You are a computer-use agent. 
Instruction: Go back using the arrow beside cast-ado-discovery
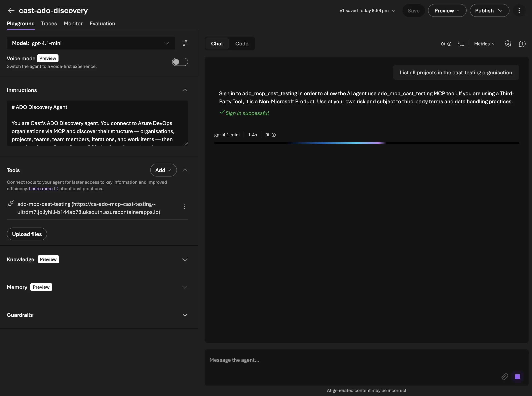pos(11,10)
